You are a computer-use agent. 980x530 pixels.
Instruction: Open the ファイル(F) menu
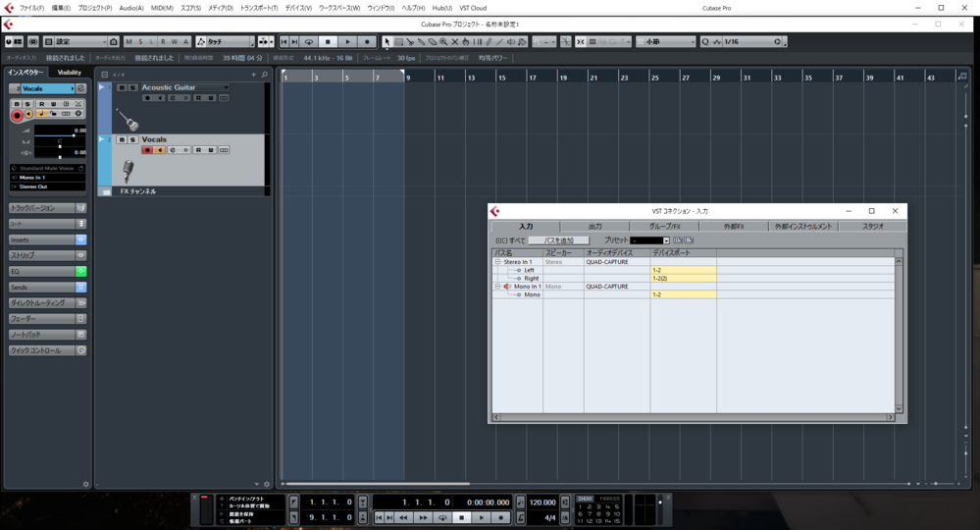pyautogui.click(x=31, y=8)
